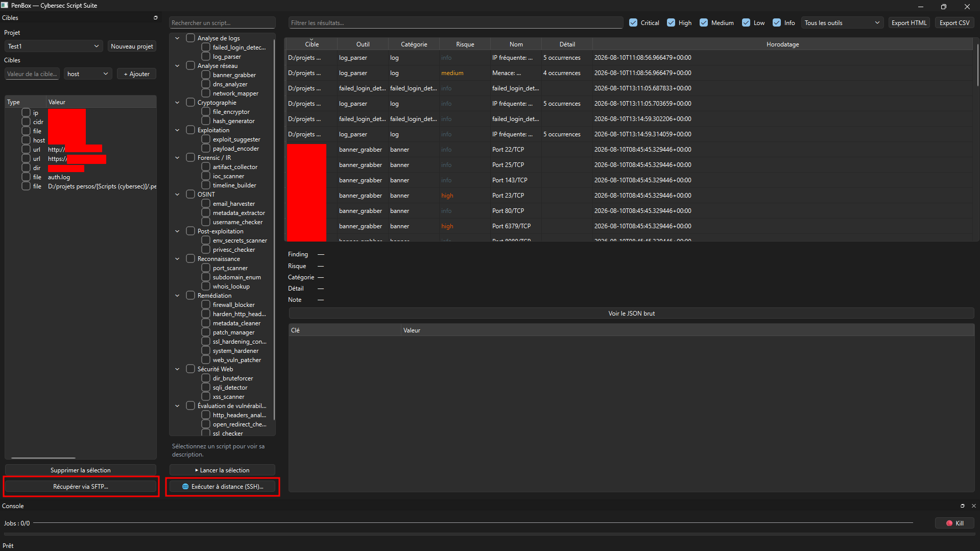Sort results by the Risque column header

(465, 44)
